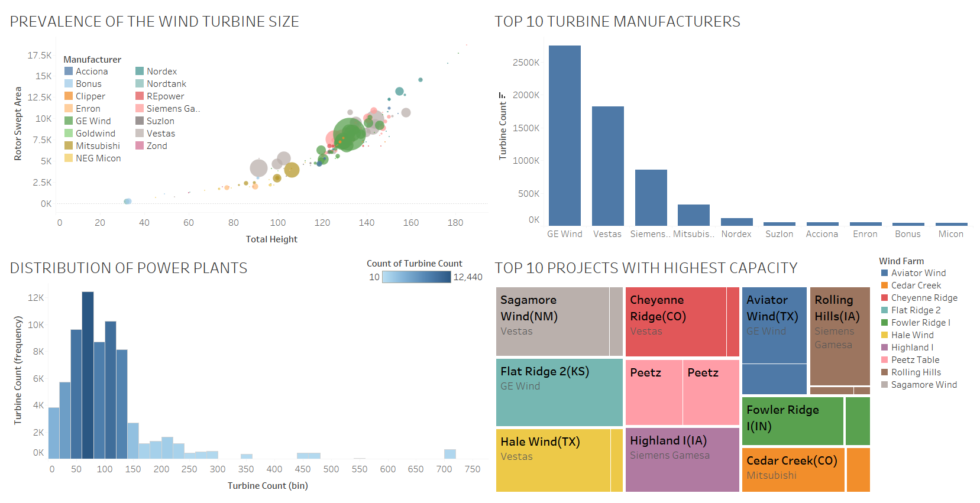
Task: Click the tallest histogram bar near 75
Action: coord(88,375)
